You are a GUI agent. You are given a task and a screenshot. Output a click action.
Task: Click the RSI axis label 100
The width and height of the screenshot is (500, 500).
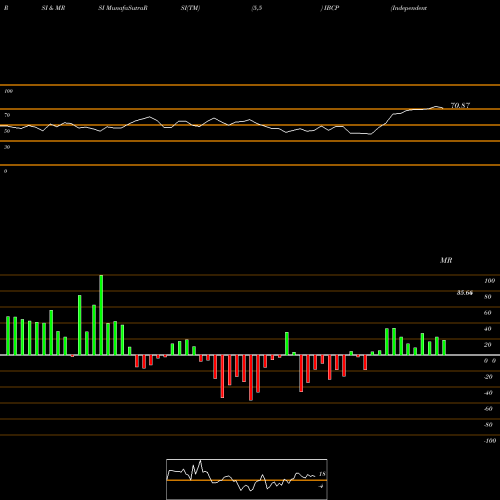click(x=9, y=91)
